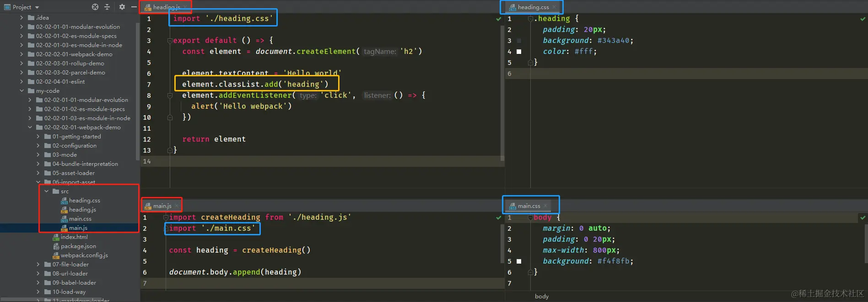
Task: Click the createHeading() call in main.js
Action: 276,250
